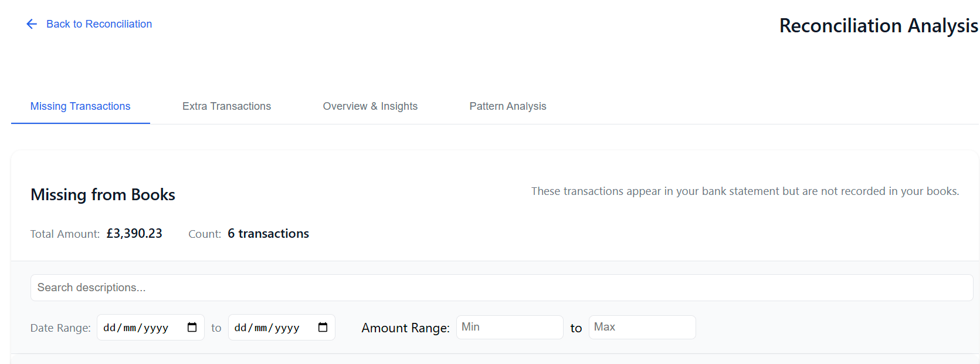Viewport: 980px width, 364px height.
Task: Click the Min amount field
Action: coord(509,328)
